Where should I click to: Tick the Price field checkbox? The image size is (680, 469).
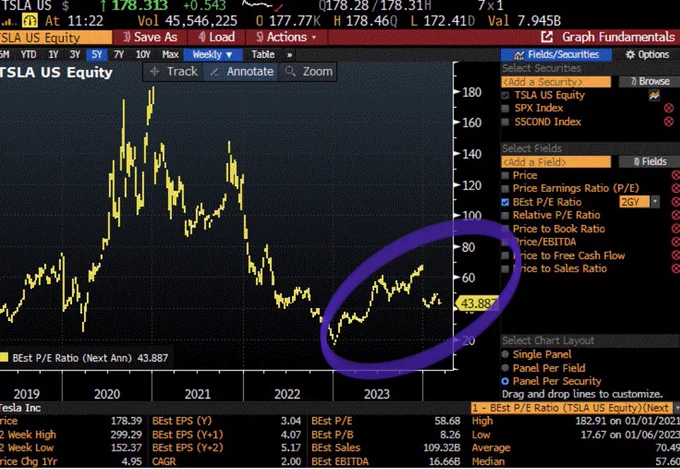pyautogui.click(x=505, y=175)
